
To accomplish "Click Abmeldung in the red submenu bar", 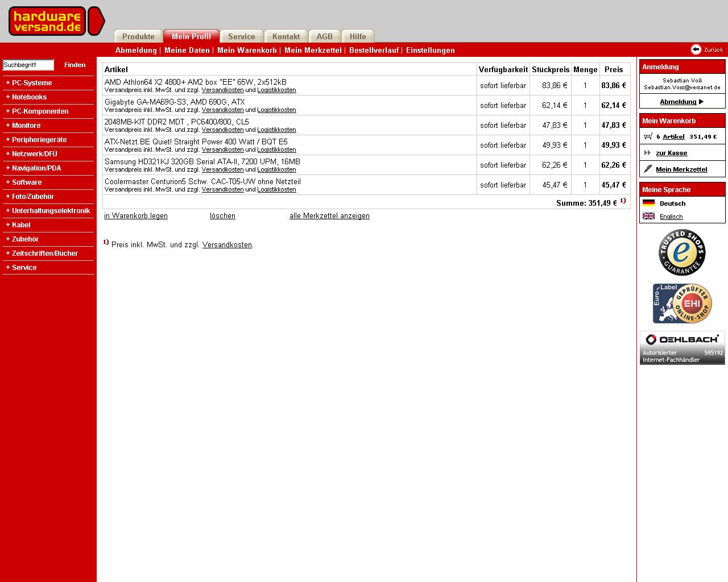I will 136,50.
